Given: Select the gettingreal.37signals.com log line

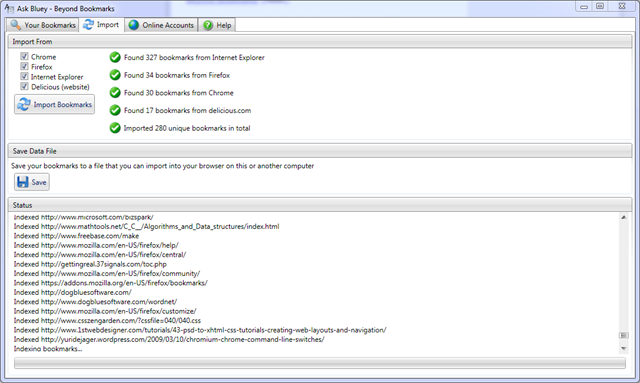Looking at the screenshot, I should [90, 264].
